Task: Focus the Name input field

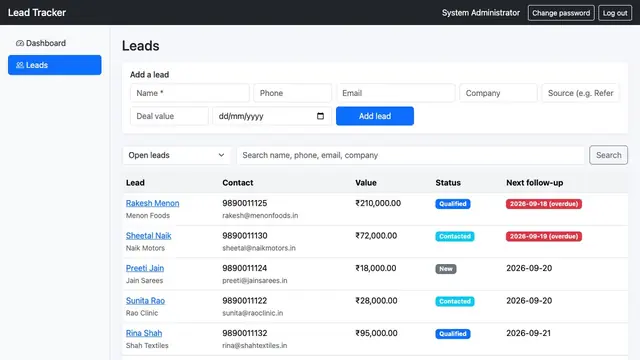Action: coord(190,93)
